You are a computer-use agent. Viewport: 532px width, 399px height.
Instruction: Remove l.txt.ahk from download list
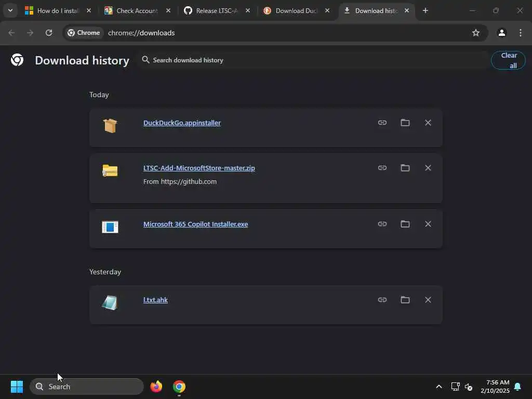[428, 300]
